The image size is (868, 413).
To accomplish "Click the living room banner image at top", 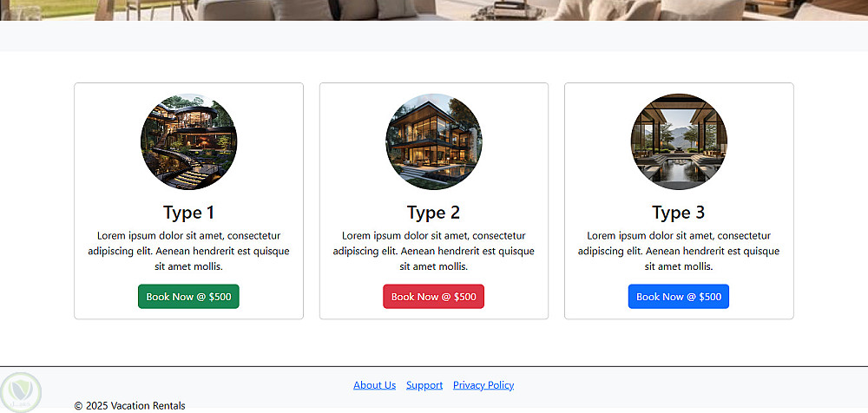I will pyautogui.click(x=434, y=10).
